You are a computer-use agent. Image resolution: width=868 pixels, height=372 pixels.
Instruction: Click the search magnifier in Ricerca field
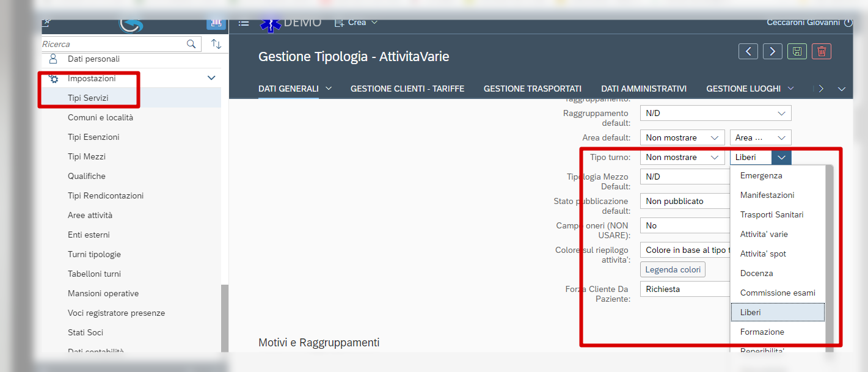point(191,44)
